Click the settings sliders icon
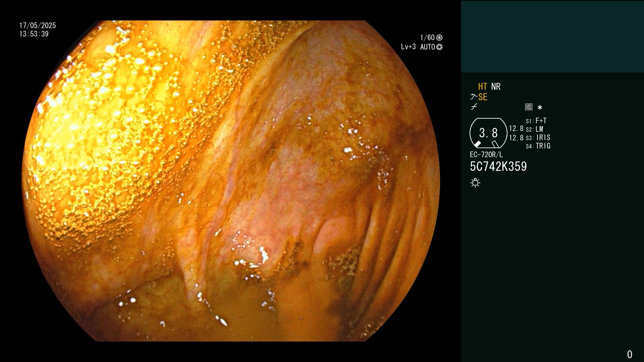This screenshot has width=644, height=362. [529, 107]
